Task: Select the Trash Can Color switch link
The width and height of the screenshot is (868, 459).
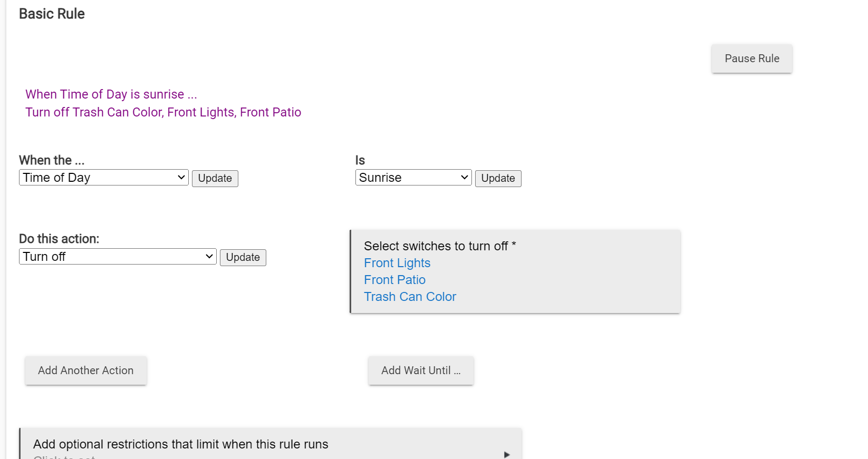Action: point(410,297)
